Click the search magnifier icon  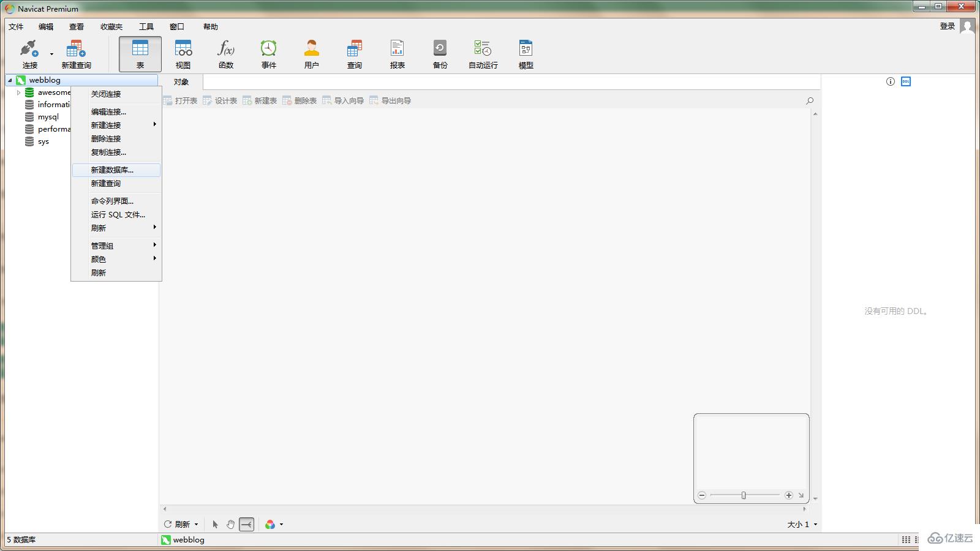[x=810, y=101]
